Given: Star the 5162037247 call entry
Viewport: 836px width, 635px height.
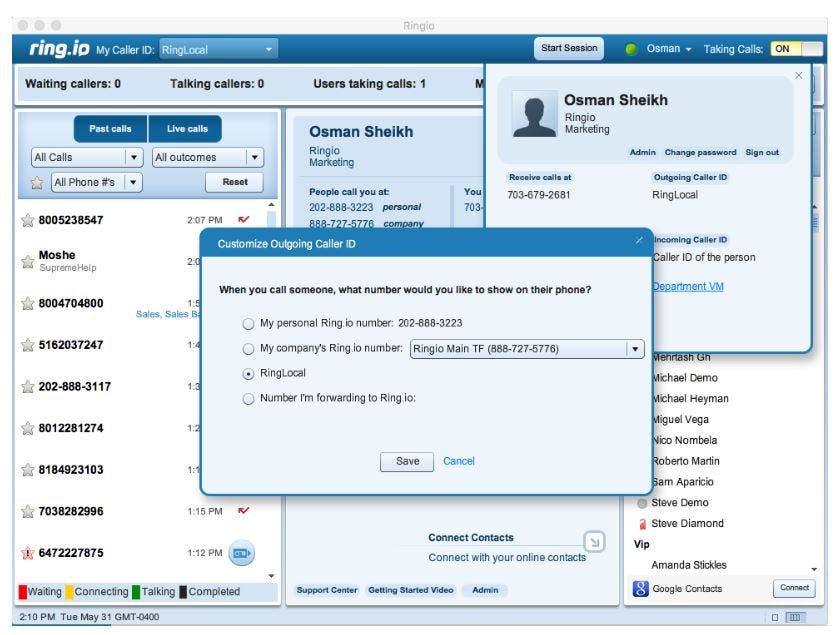Looking at the screenshot, I should (x=28, y=345).
